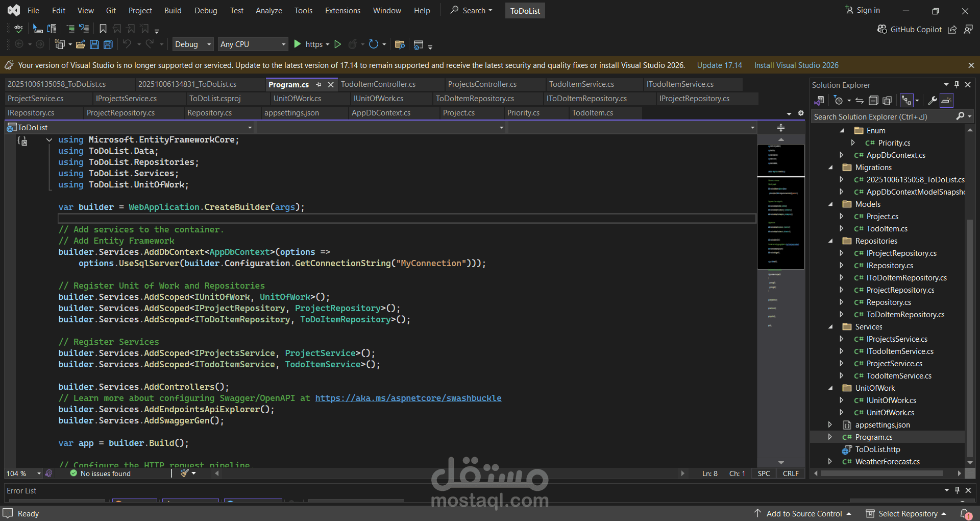
Task: Open the Debug configuration dropdown
Action: (x=192, y=44)
